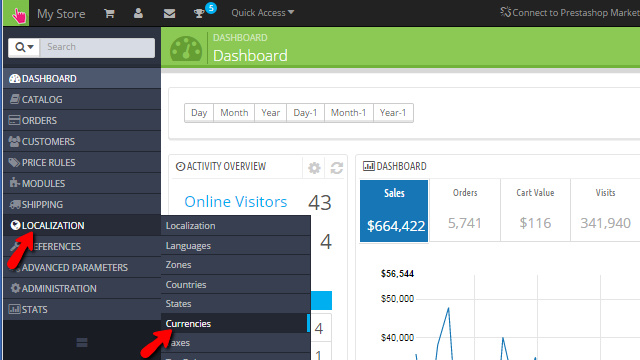Select Zones submenu item
The width and height of the screenshot is (640, 360).
[236, 265]
